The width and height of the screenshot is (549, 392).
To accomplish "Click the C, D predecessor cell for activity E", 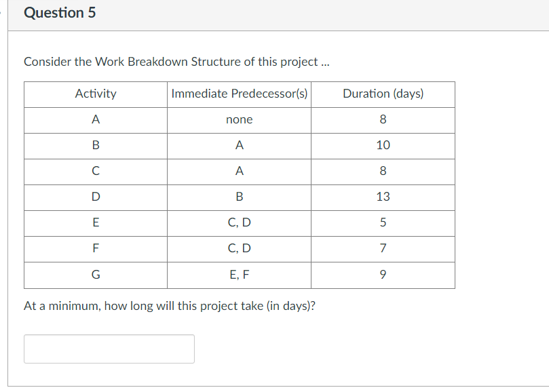I will tap(238, 223).
